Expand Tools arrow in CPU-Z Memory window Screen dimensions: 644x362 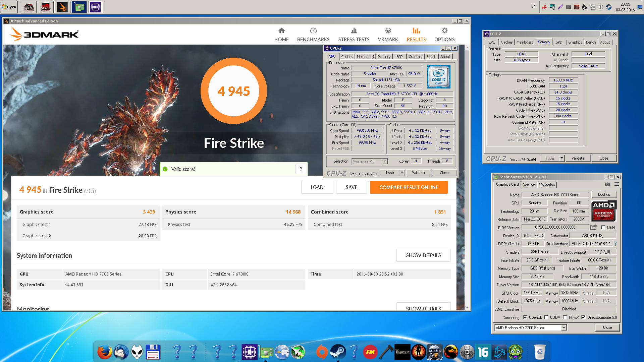[561, 158]
